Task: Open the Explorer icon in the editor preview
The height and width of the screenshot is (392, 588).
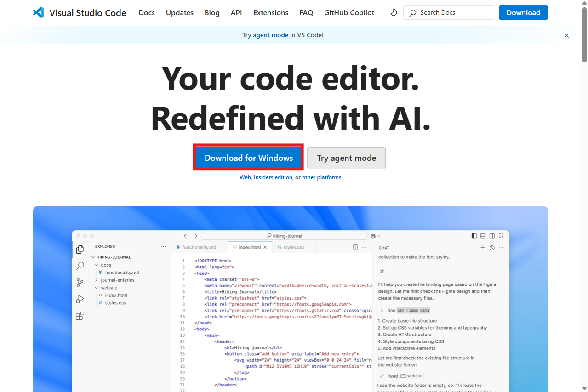Action: click(x=80, y=249)
